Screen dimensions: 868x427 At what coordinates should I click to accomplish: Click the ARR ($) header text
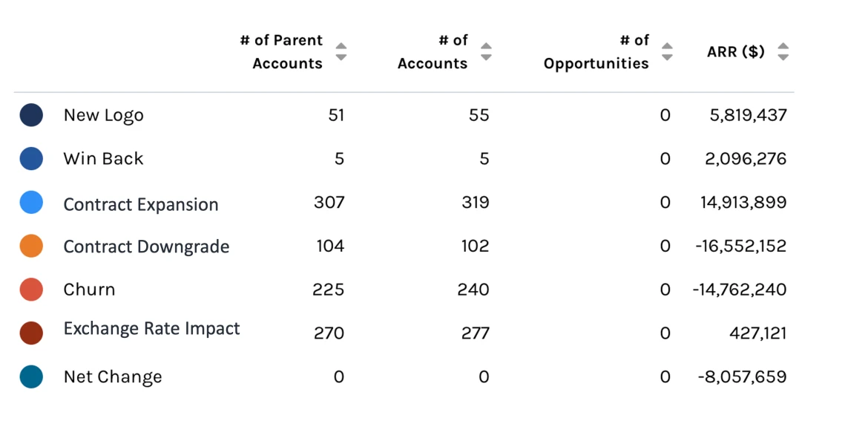coord(735,52)
